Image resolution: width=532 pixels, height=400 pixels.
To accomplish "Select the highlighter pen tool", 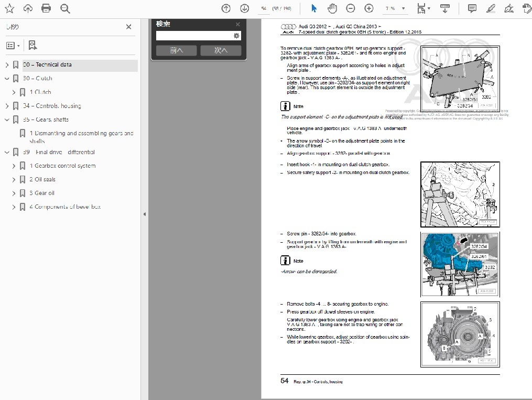I will 491,8.
